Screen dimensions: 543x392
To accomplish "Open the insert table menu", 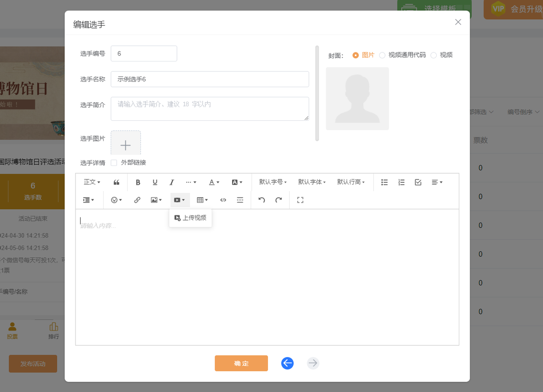I will [202, 200].
